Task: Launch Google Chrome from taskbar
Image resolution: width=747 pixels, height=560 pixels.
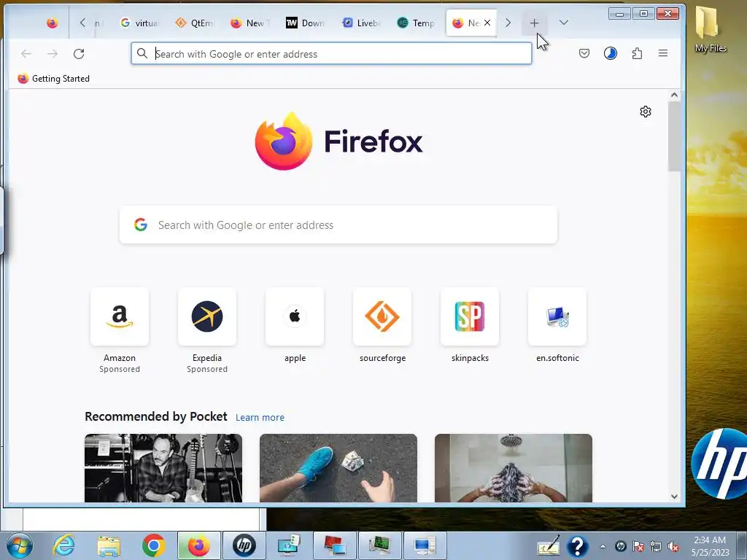Action: coord(153,545)
